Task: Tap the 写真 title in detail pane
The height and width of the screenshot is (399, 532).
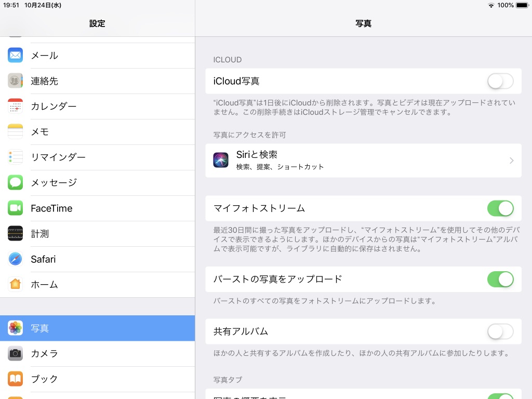Action: click(363, 23)
